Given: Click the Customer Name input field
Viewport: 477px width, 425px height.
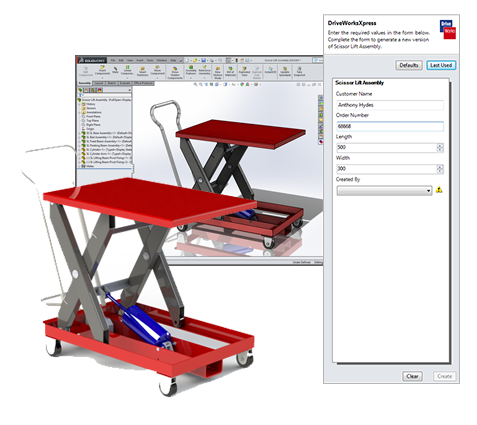Looking at the screenshot, I should tap(390, 105).
